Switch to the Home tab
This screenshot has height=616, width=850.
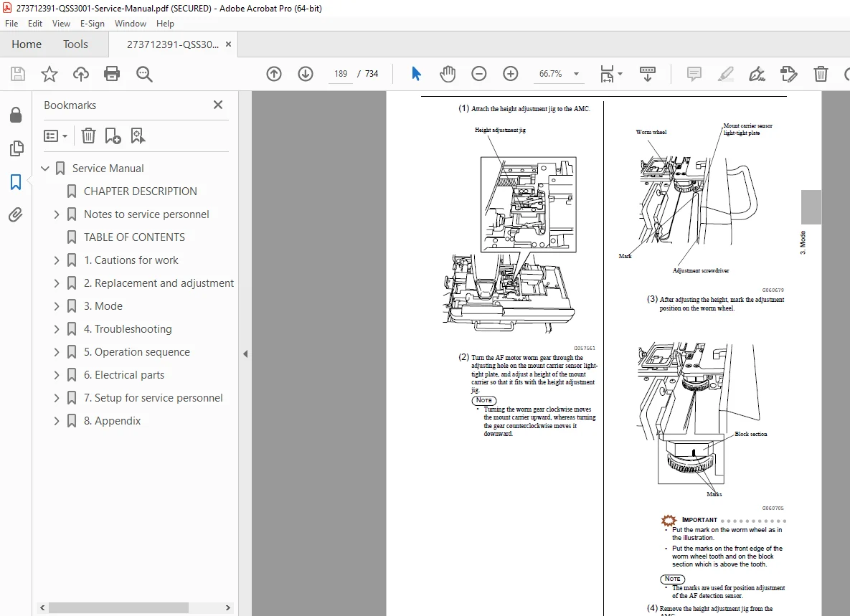point(27,44)
